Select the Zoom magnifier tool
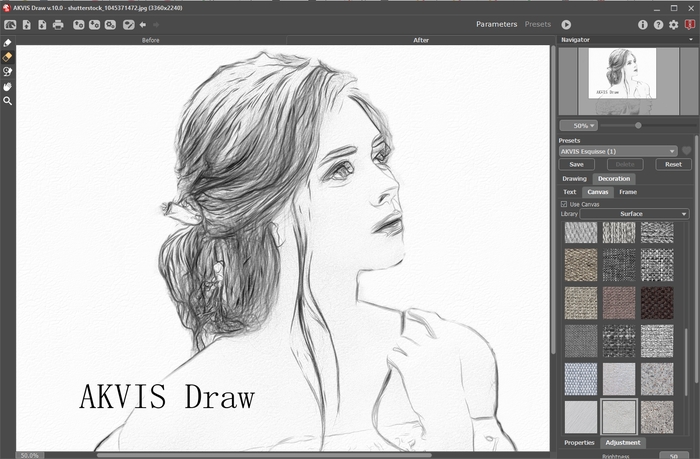The height and width of the screenshot is (459, 700). click(7, 101)
